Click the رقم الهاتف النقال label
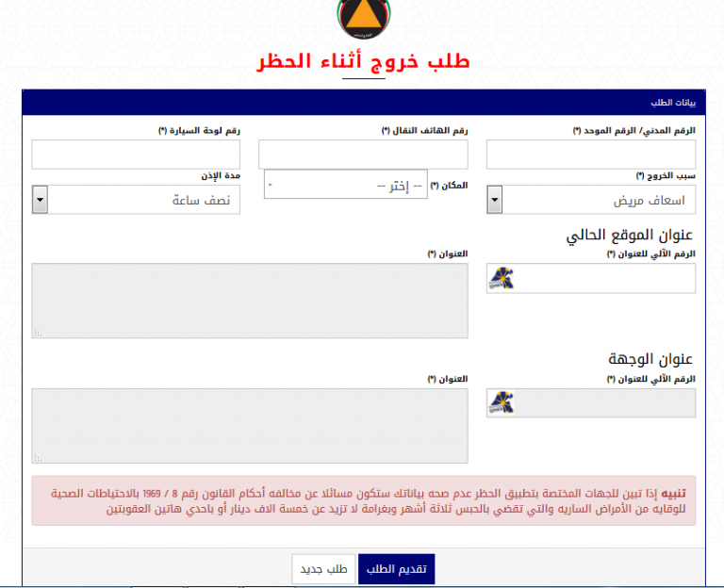The image size is (724, 588). click(425, 131)
